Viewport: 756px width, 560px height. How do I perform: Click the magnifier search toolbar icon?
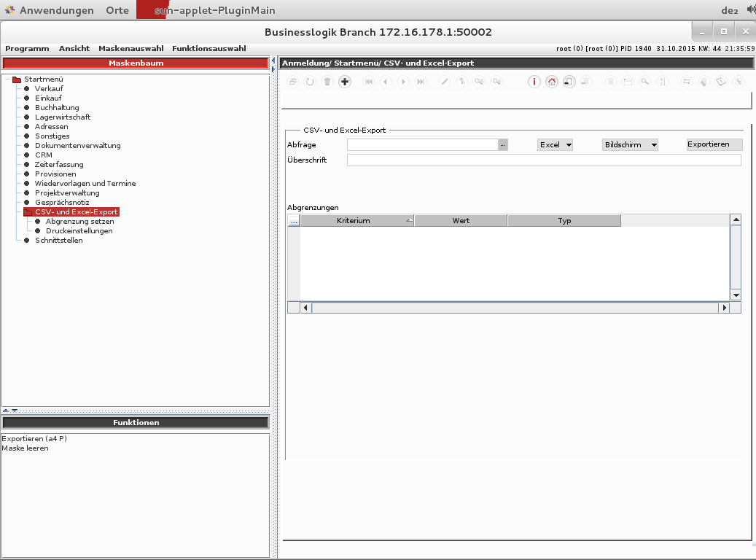645,82
